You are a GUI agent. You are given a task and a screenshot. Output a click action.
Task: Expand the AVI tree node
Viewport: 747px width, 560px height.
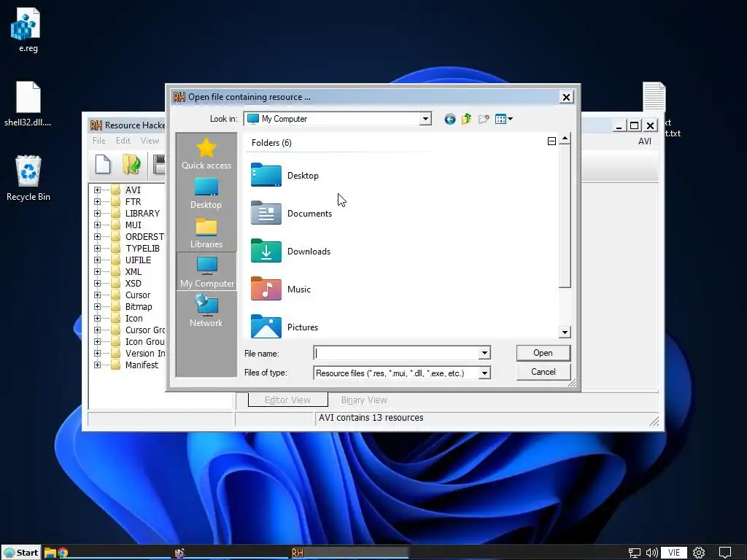pos(97,190)
